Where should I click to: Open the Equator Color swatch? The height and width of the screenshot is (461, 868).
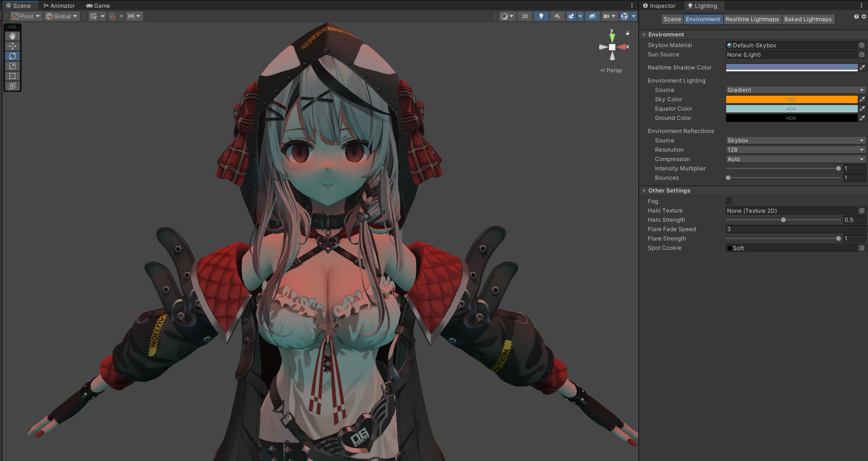pos(791,109)
